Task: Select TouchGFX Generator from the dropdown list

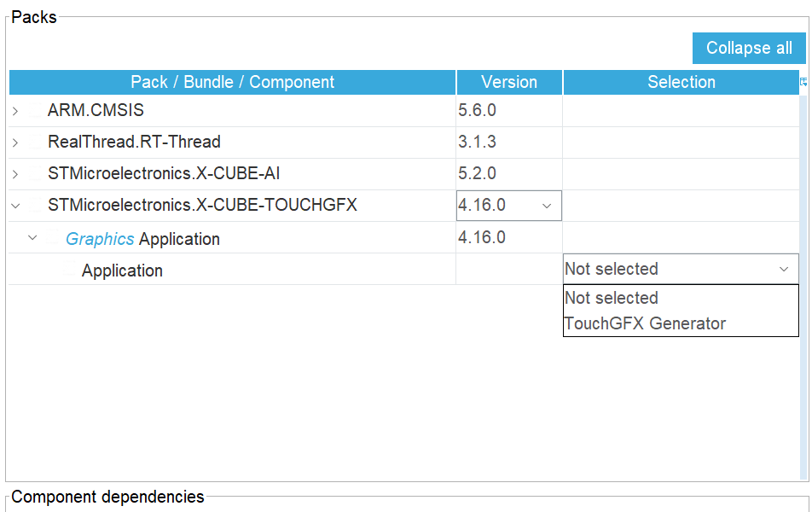Action: pos(633,323)
